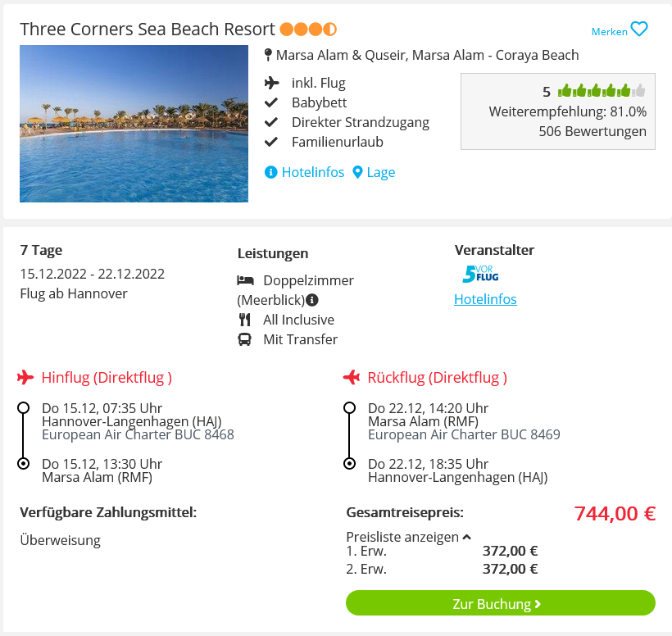672x636 pixels.
Task: Click the Zur Buchung button
Action: [x=501, y=603]
